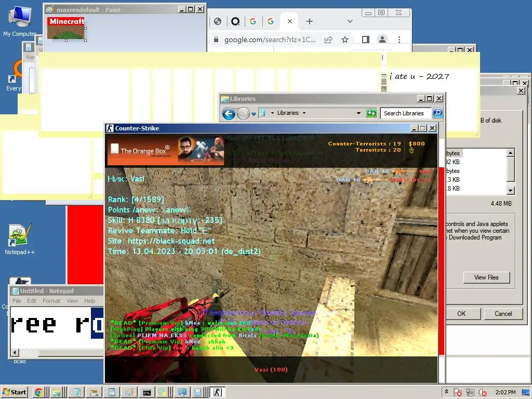The height and width of the screenshot is (399, 532).
Task: Click the 4.48 MB size text
Action: point(501,204)
